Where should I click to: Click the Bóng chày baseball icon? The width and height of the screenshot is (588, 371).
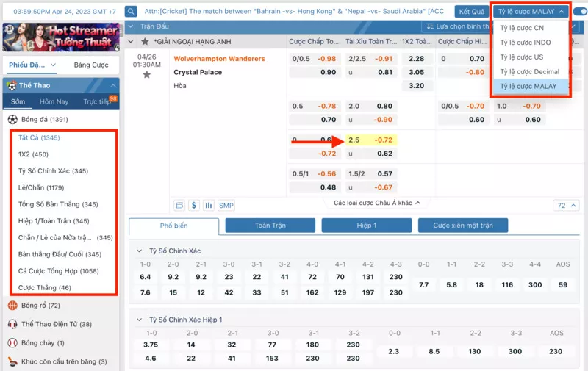(12, 343)
